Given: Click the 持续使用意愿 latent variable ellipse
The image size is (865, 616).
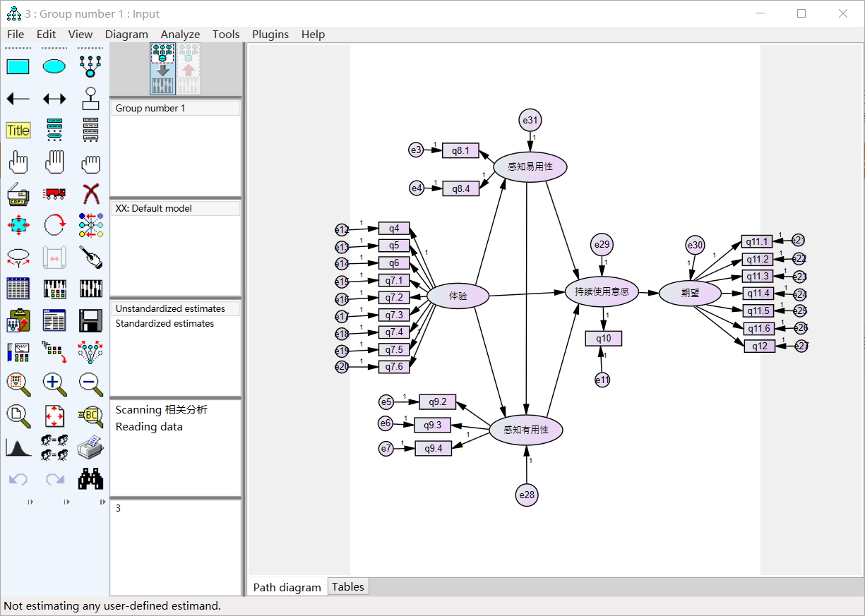Looking at the screenshot, I should (602, 291).
